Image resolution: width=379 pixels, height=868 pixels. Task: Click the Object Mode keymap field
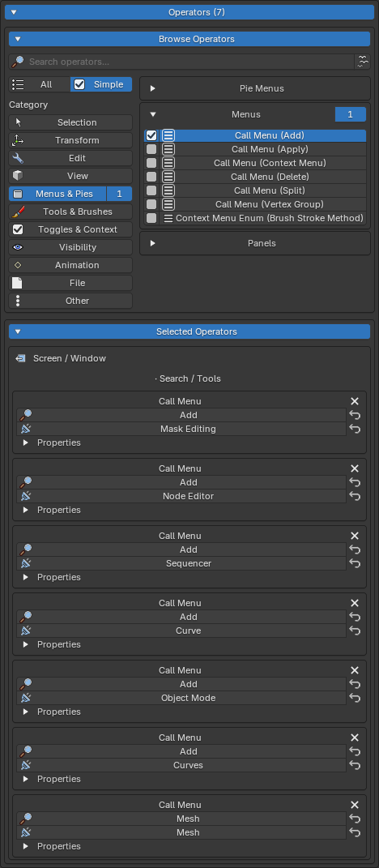tap(181, 698)
